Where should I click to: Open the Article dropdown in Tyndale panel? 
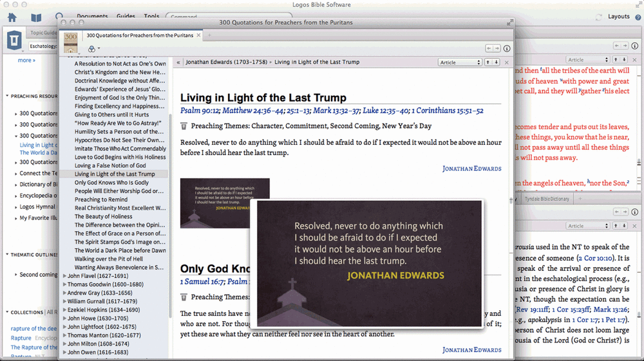[587, 226]
